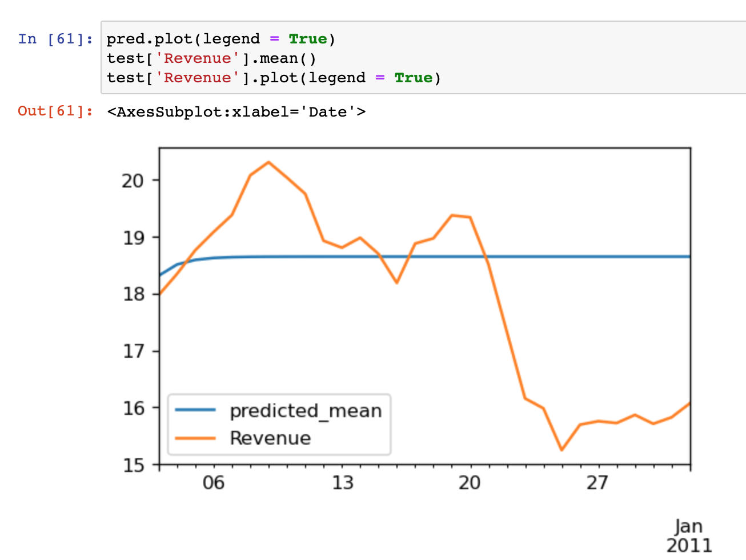746x560 pixels.
Task: Click the predicted_mean legend label
Action: click(x=305, y=411)
